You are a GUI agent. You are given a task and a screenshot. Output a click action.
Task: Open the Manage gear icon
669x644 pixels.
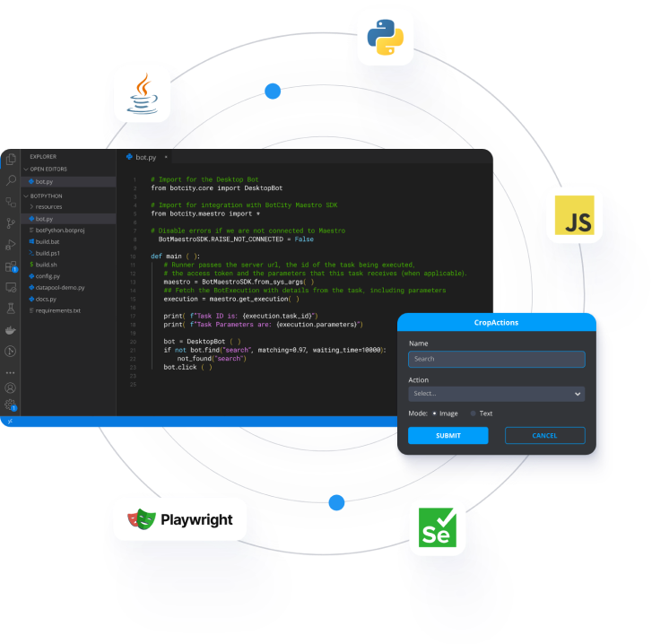coord(11,405)
